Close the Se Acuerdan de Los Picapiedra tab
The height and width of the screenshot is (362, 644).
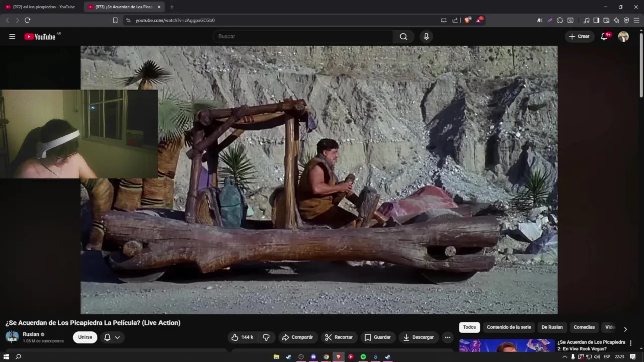click(x=159, y=7)
